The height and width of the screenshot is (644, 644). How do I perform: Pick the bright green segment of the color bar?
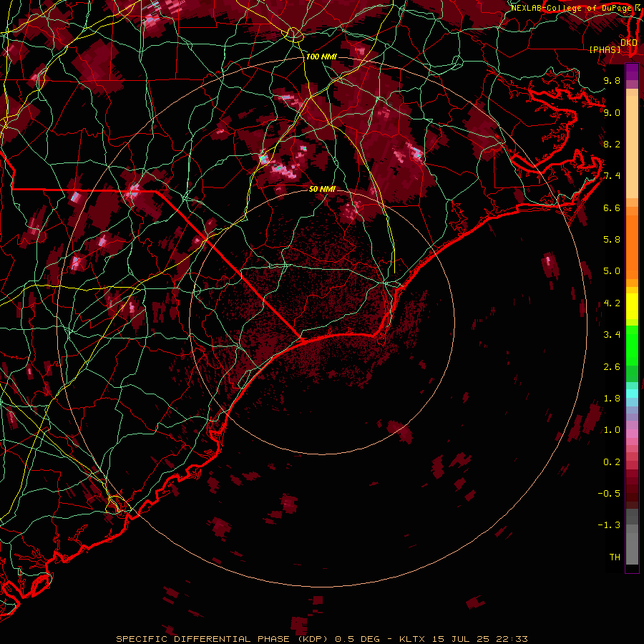(632, 345)
